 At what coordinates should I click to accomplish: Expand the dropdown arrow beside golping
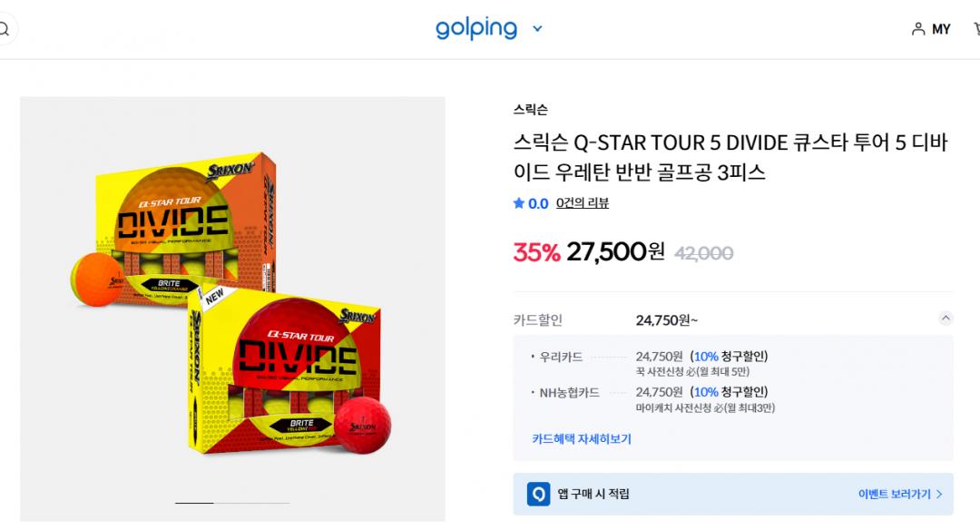(537, 29)
